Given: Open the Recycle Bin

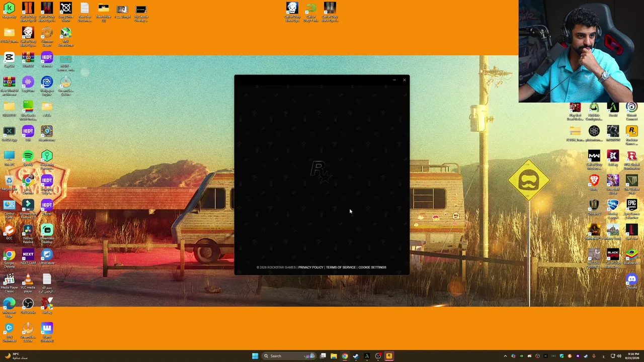Looking at the screenshot, I should tap(9, 183).
